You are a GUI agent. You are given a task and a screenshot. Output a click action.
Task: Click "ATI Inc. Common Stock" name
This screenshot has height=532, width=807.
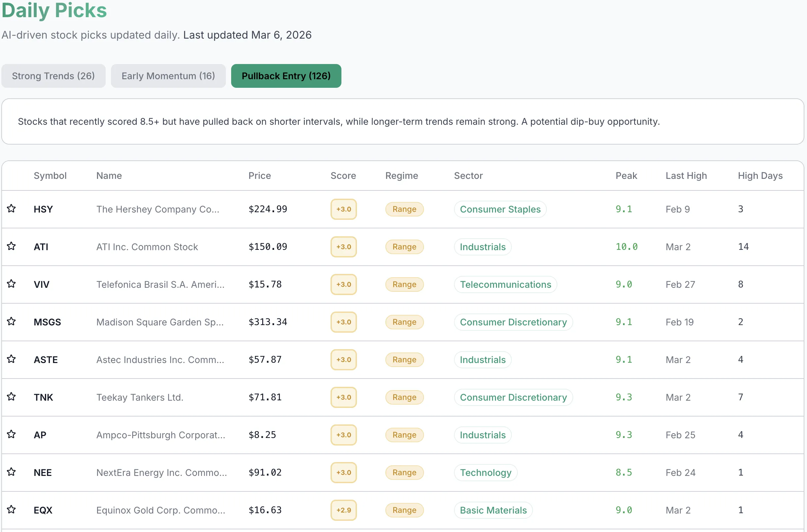pos(147,247)
